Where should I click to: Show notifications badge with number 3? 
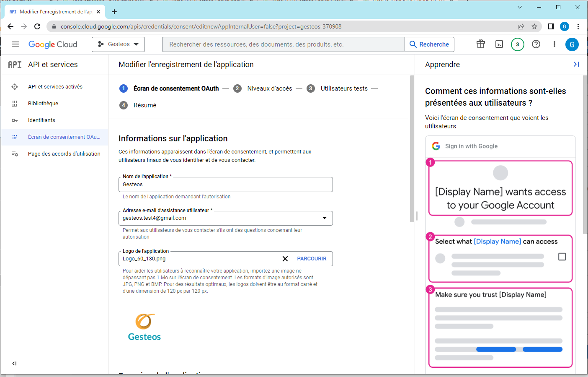click(518, 44)
